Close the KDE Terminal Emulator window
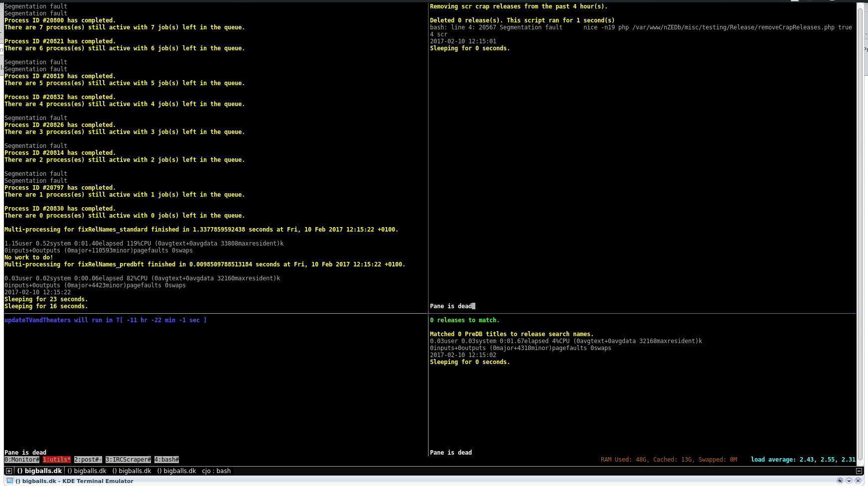 point(858,481)
